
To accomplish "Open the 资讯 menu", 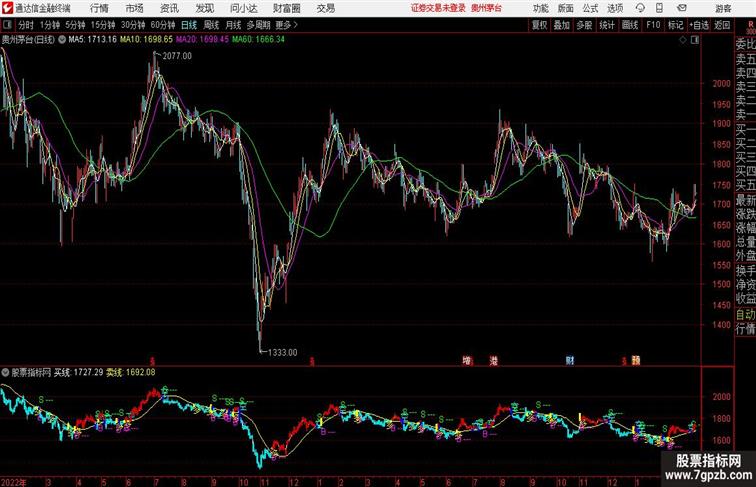I will 169,8.
